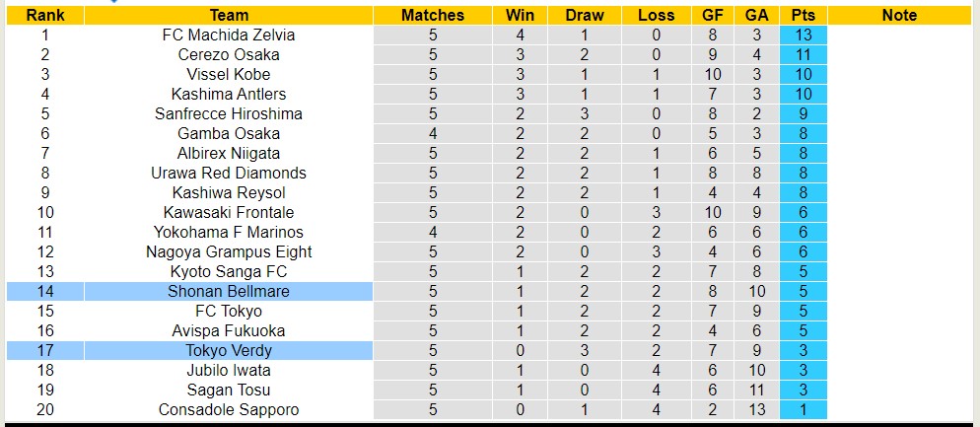Viewport: 980px width, 427px height.
Task: Click the 13 points cell for Machida Zelvia
Action: click(803, 35)
